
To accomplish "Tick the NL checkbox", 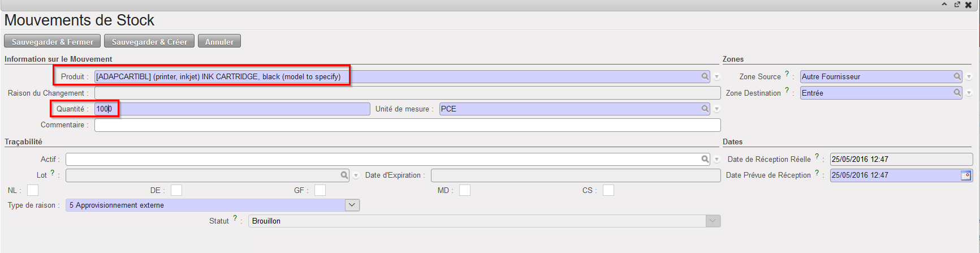I will [x=33, y=190].
